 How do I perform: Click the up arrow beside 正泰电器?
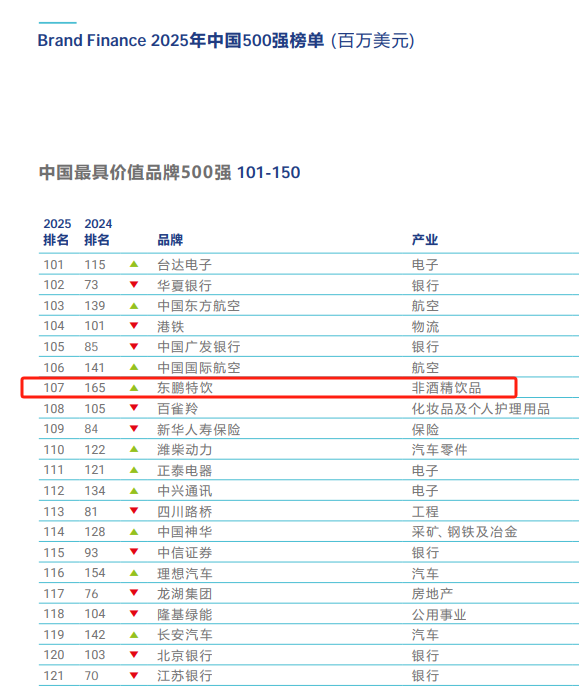(x=134, y=470)
